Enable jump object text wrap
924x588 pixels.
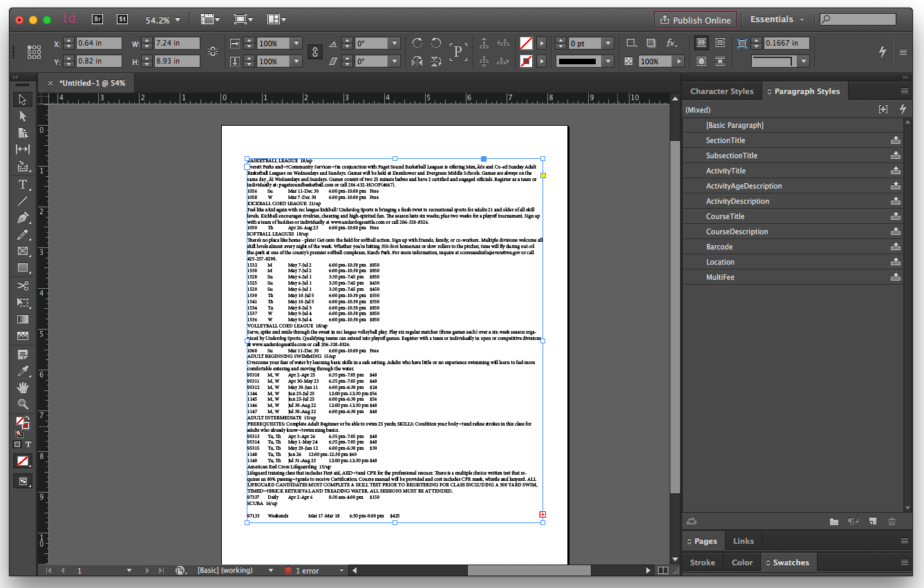(x=720, y=61)
